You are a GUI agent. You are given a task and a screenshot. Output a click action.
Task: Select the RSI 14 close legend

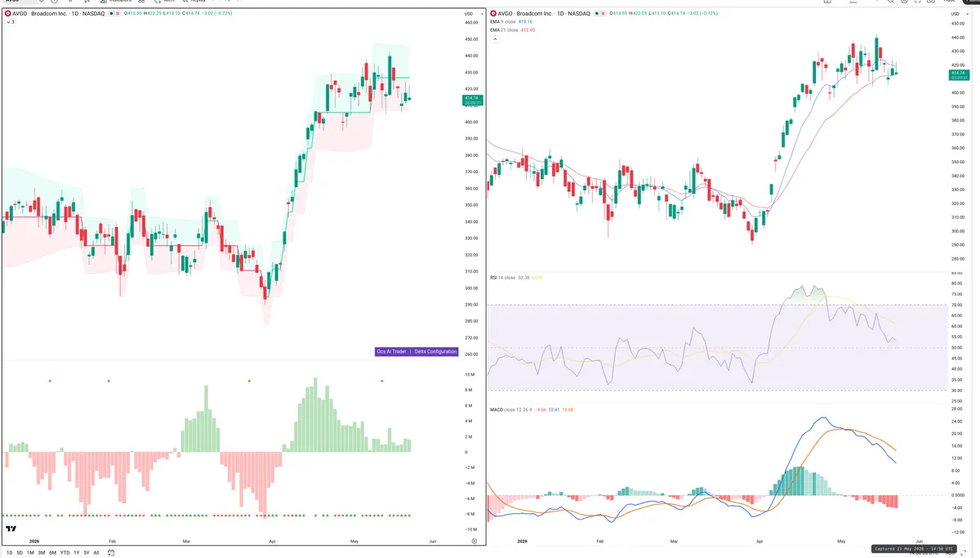502,278
